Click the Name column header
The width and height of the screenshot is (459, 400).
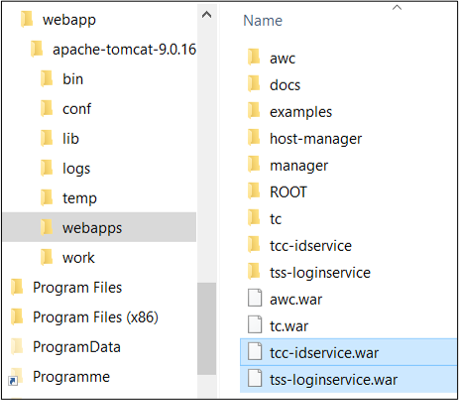[x=263, y=21]
